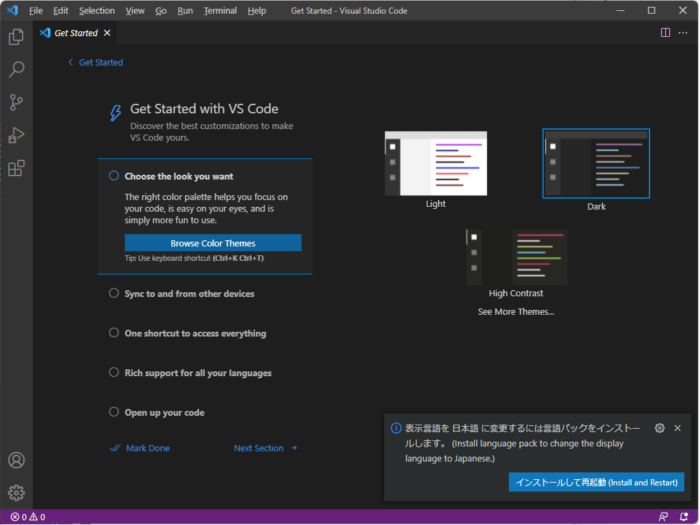
Task: Click the Browse Color Themes button
Action: click(x=213, y=243)
